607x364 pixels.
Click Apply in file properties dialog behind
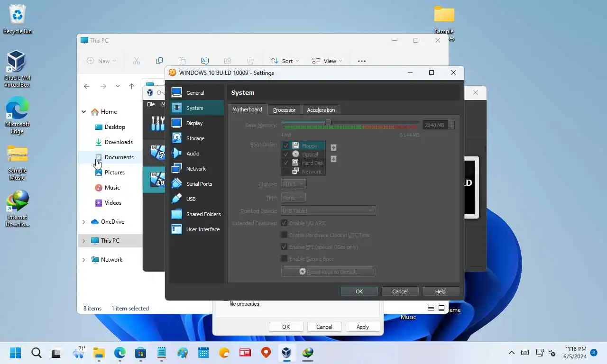click(x=363, y=327)
